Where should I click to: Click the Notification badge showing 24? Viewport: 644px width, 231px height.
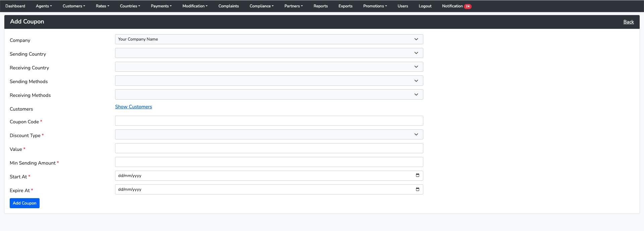click(468, 6)
